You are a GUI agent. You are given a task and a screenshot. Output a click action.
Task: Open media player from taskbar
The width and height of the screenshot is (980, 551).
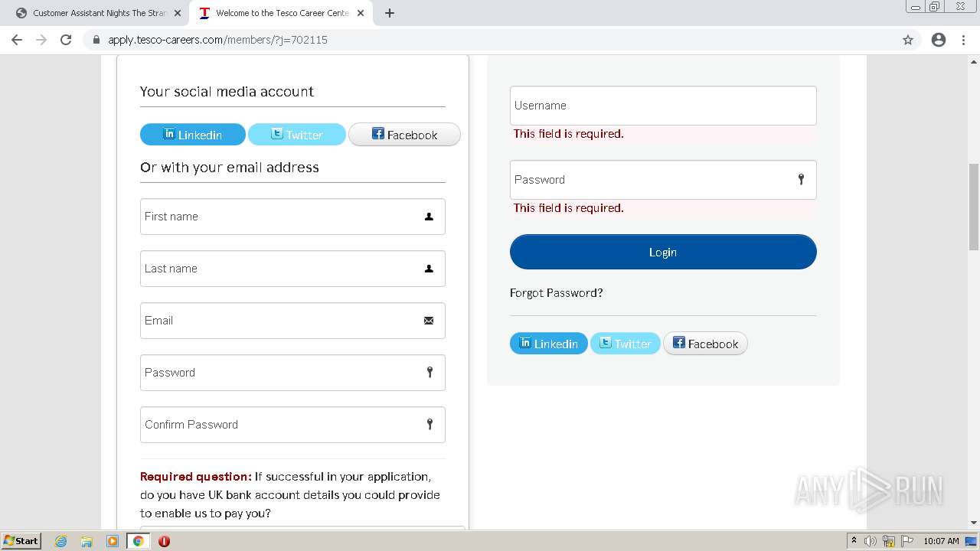pos(113,541)
